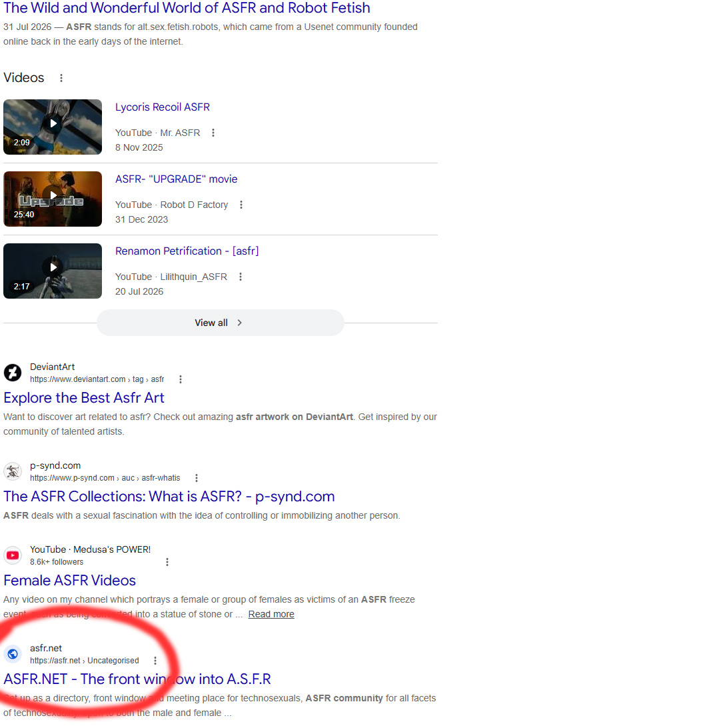Image resolution: width=707 pixels, height=728 pixels.
Task: Click the 31 Dec 2023 video date
Action: pos(141,219)
